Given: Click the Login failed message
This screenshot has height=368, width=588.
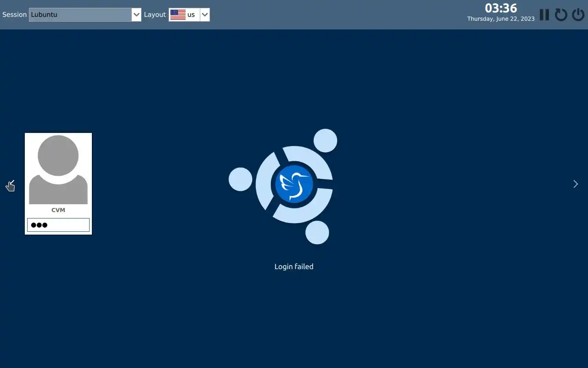Looking at the screenshot, I should (294, 266).
